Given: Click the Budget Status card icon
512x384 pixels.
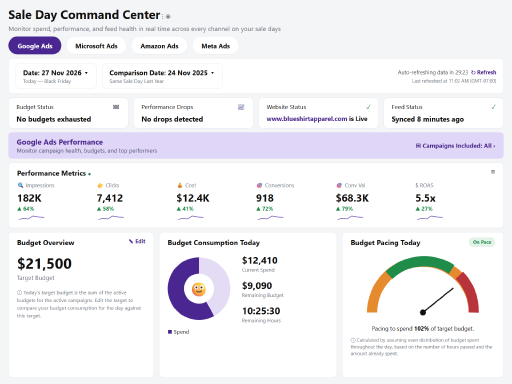Looking at the screenshot, I should tap(116, 107).
